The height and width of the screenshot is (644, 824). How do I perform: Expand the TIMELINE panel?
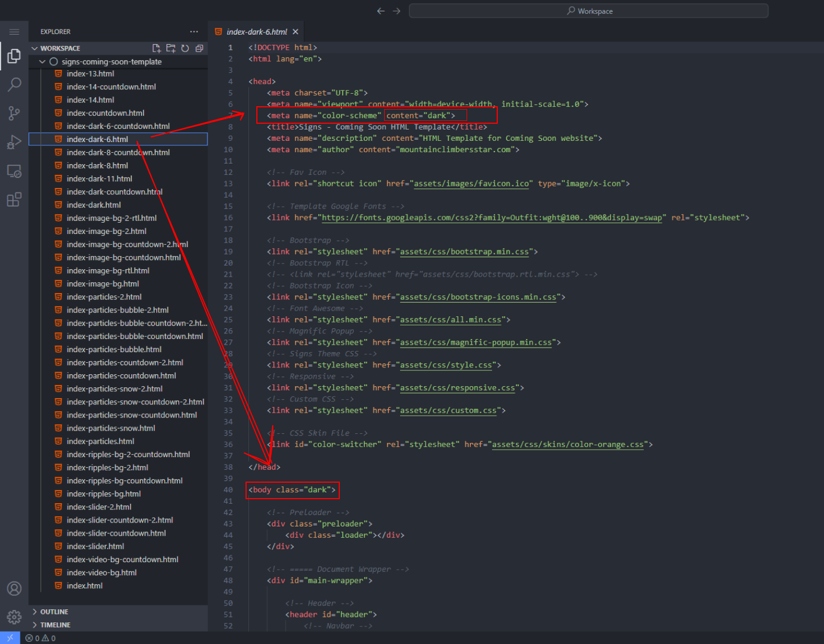click(x=55, y=625)
